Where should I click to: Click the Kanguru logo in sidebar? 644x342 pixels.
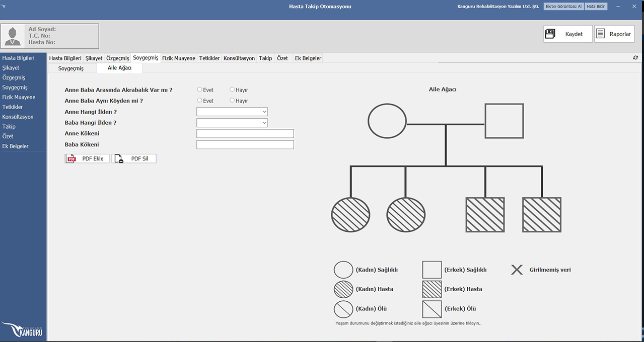(23, 329)
